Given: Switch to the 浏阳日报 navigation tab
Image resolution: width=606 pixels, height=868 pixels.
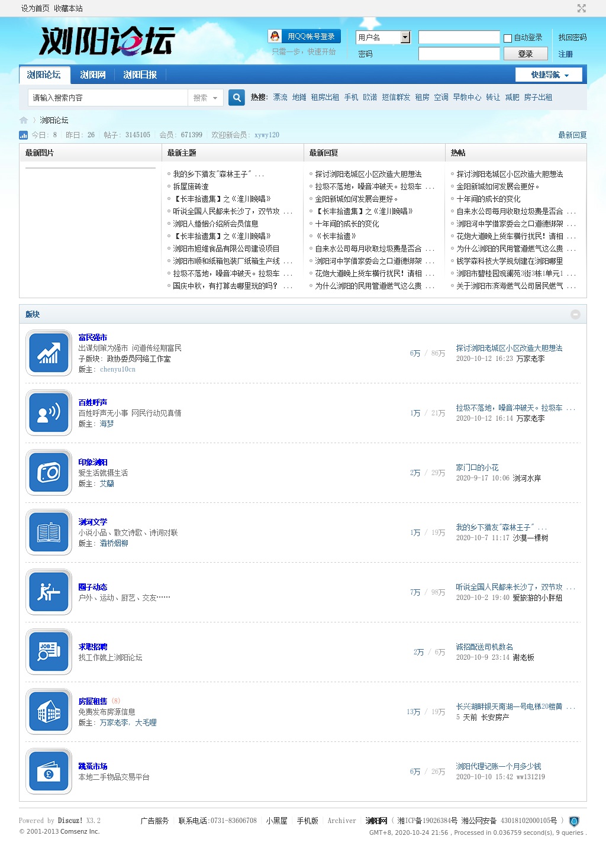Looking at the screenshot, I should [x=140, y=75].
